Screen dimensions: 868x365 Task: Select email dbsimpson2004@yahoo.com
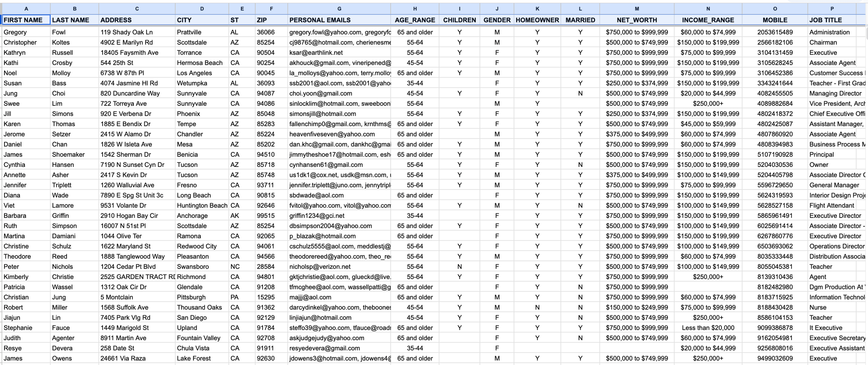pos(339,226)
